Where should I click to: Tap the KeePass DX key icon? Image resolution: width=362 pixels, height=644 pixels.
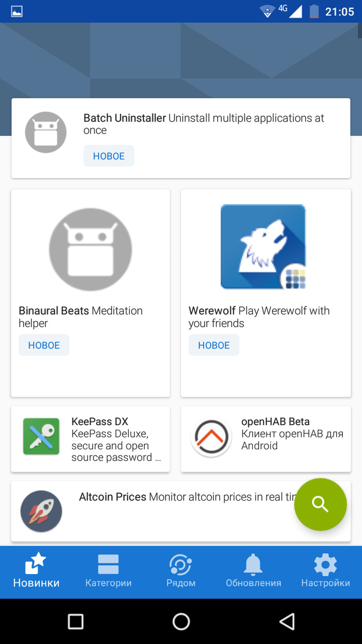pyautogui.click(x=41, y=436)
